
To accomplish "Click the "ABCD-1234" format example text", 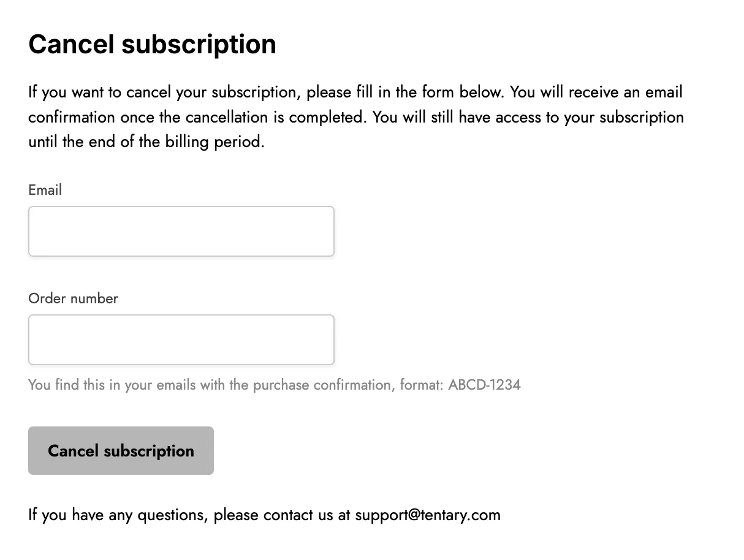I will [484, 385].
